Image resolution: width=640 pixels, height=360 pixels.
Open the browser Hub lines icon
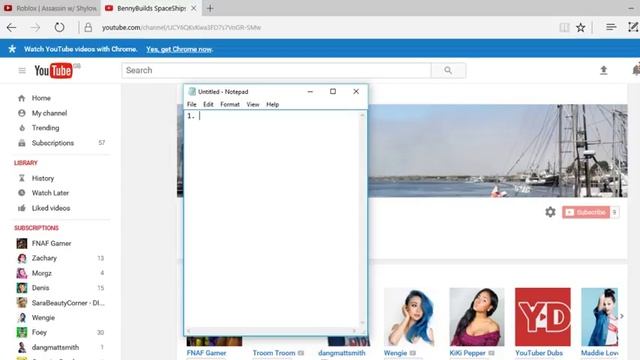click(611, 27)
